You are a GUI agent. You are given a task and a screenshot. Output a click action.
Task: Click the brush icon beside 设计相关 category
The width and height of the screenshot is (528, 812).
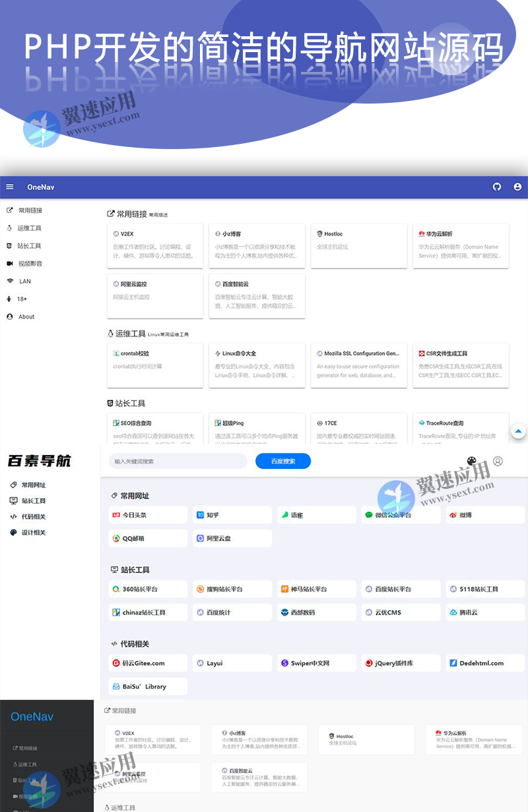pos(13,532)
